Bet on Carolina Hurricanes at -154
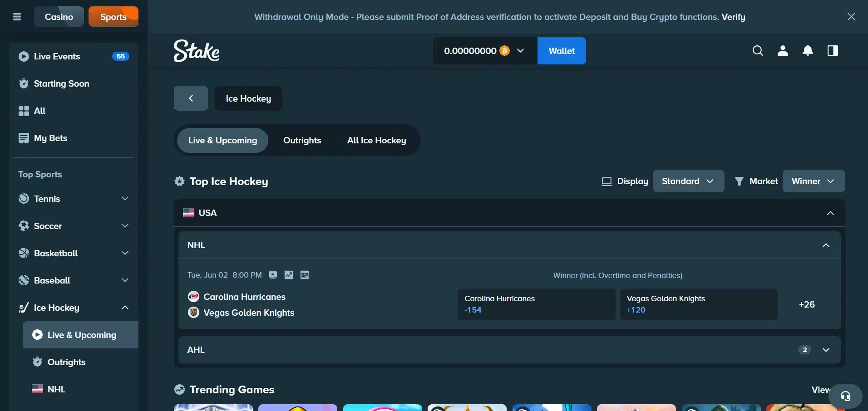Viewport: 868px width, 411px height. [x=536, y=304]
